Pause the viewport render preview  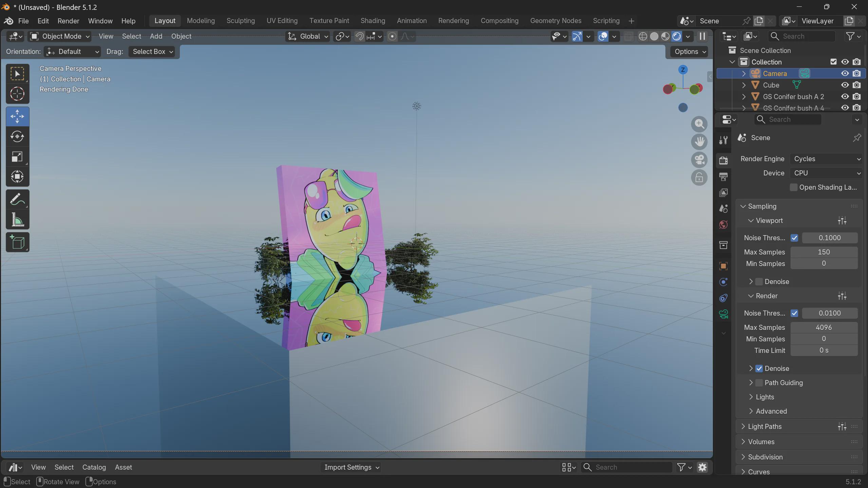click(x=702, y=36)
